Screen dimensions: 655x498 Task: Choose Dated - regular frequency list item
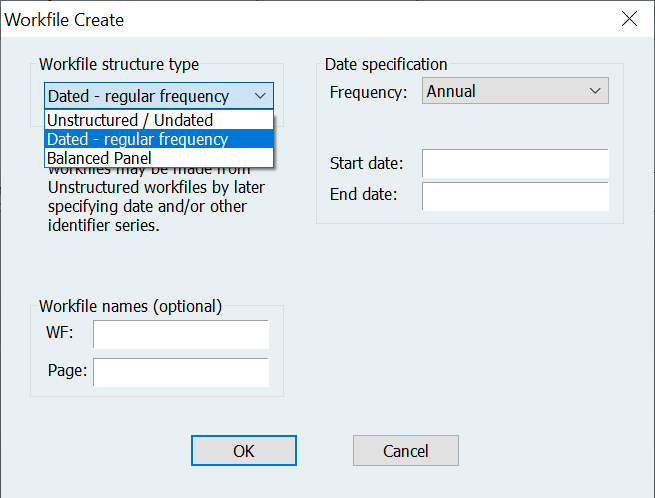pos(137,139)
